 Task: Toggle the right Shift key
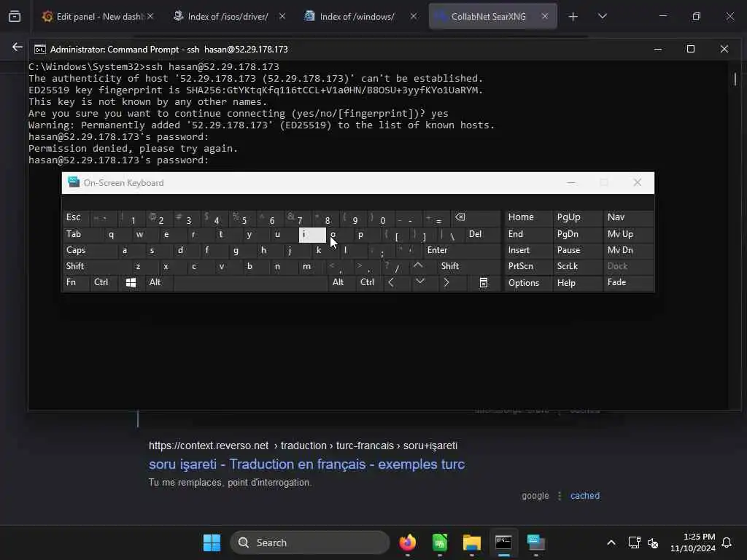(469, 266)
